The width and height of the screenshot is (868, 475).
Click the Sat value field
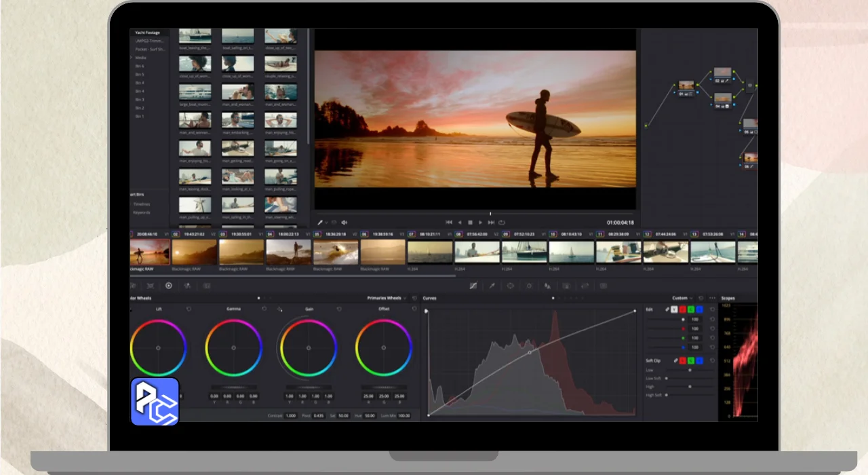tap(343, 415)
